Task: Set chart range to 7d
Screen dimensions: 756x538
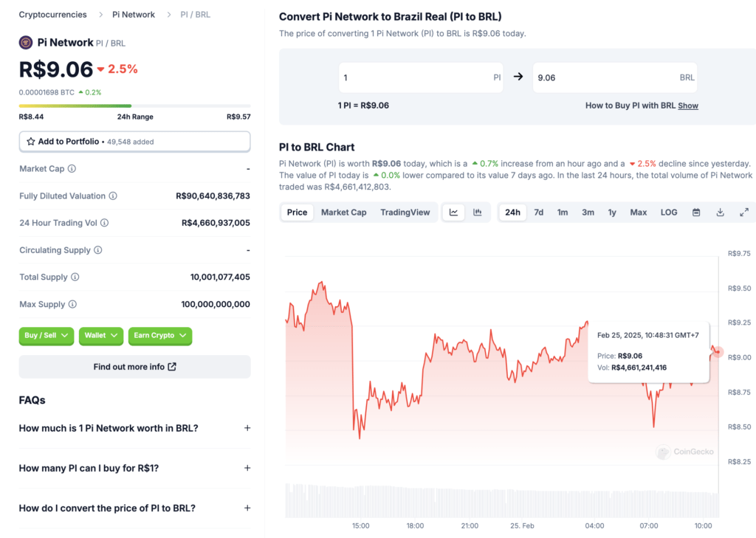Action: 538,212
